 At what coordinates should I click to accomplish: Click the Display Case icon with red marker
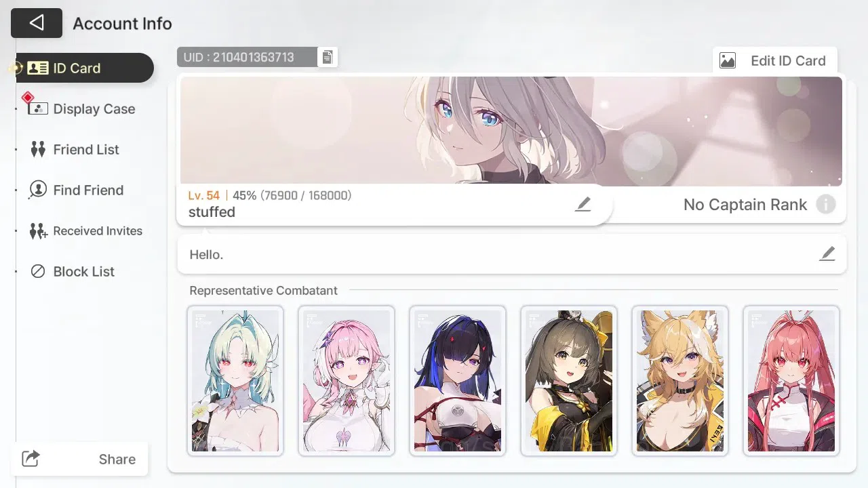pos(37,108)
